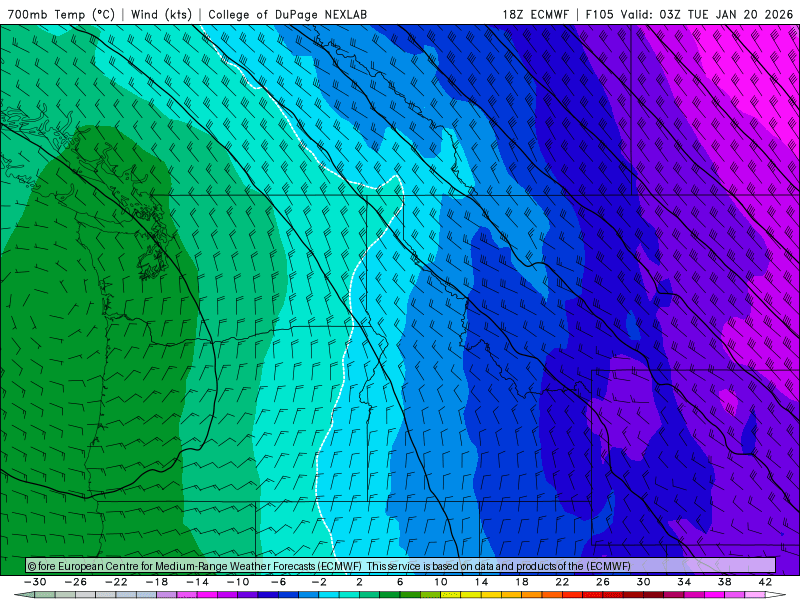Click the -22 value on temperature scale
The image size is (800, 600).
(x=116, y=582)
